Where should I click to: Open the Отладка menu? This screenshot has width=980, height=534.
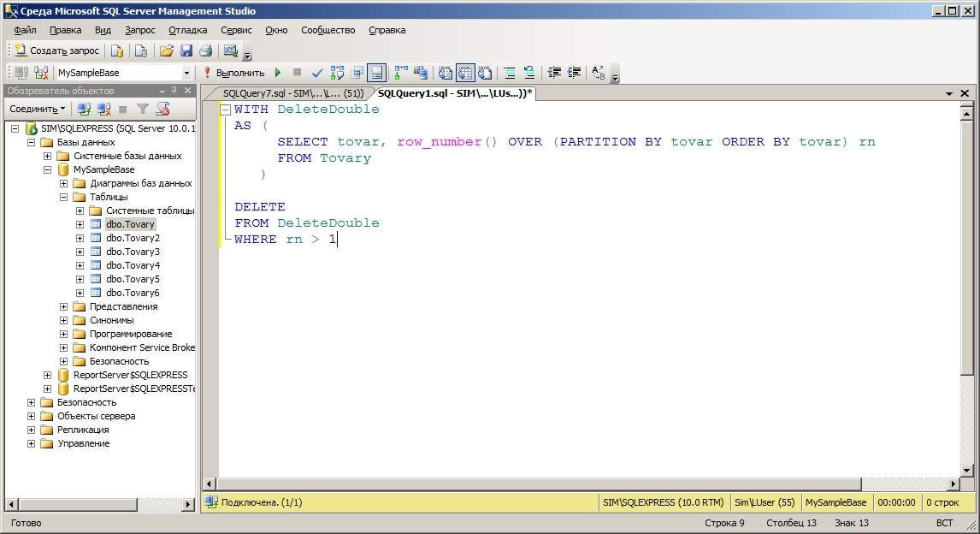click(187, 30)
